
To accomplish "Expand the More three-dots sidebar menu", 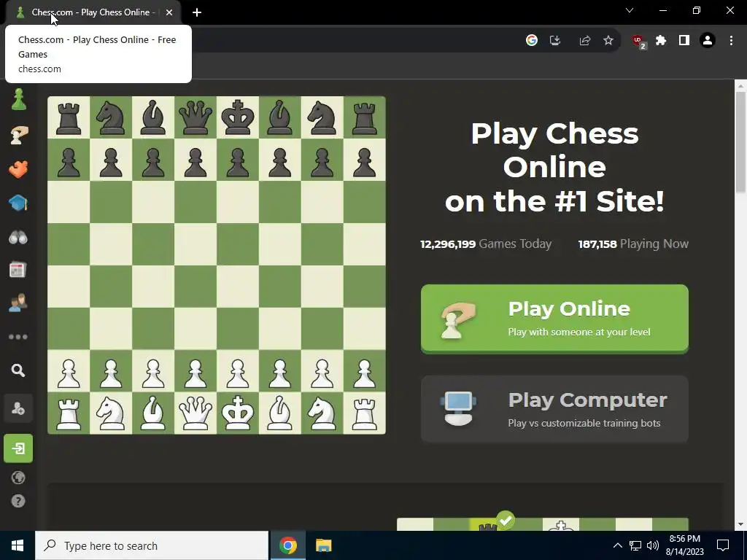I will [18, 337].
